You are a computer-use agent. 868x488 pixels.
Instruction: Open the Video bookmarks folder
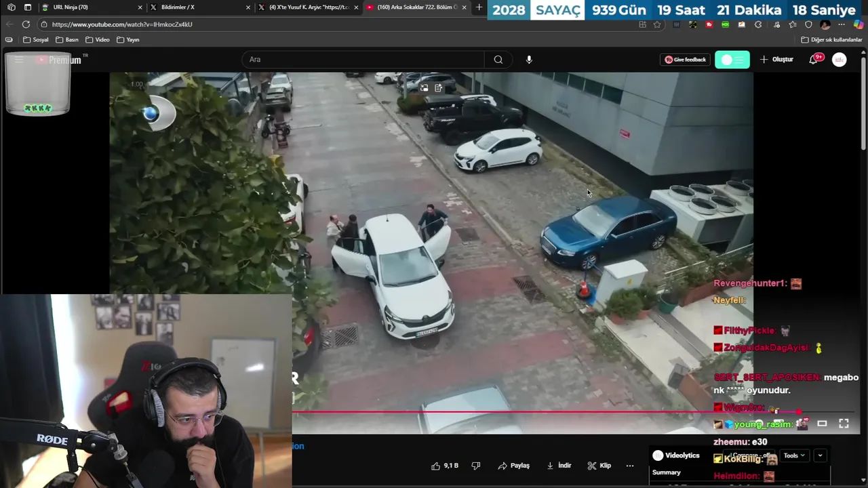(x=98, y=40)
